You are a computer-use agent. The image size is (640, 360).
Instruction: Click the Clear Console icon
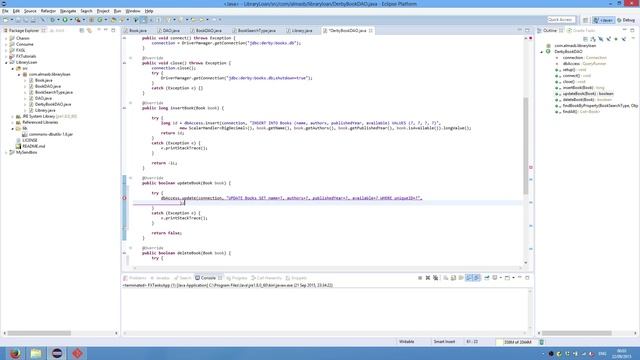point(445,278)
